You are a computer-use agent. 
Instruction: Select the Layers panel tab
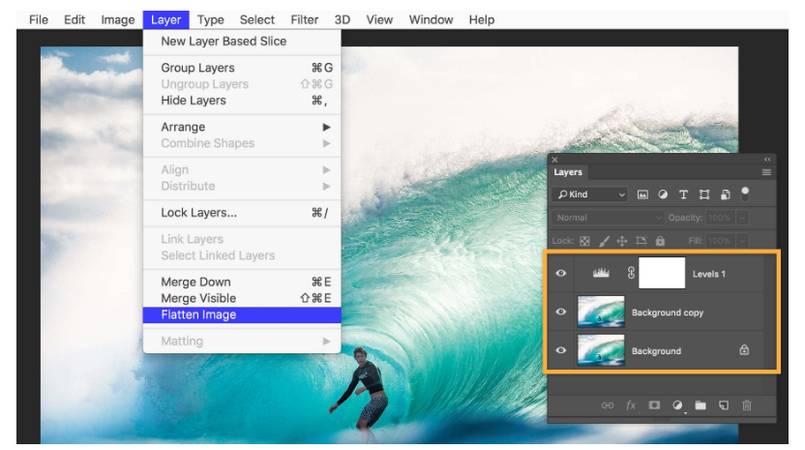(x=568, y=172)
